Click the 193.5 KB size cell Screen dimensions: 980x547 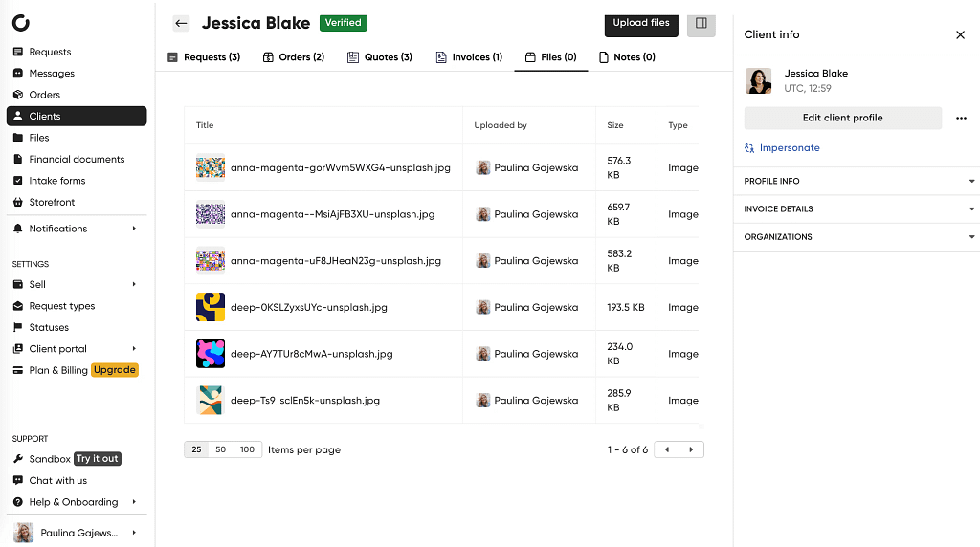[x=626, y=307]
